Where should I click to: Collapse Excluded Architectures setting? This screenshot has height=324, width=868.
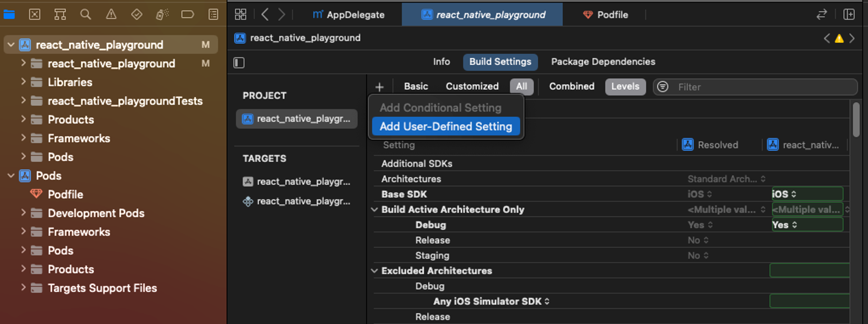click(x=375, y=271)
